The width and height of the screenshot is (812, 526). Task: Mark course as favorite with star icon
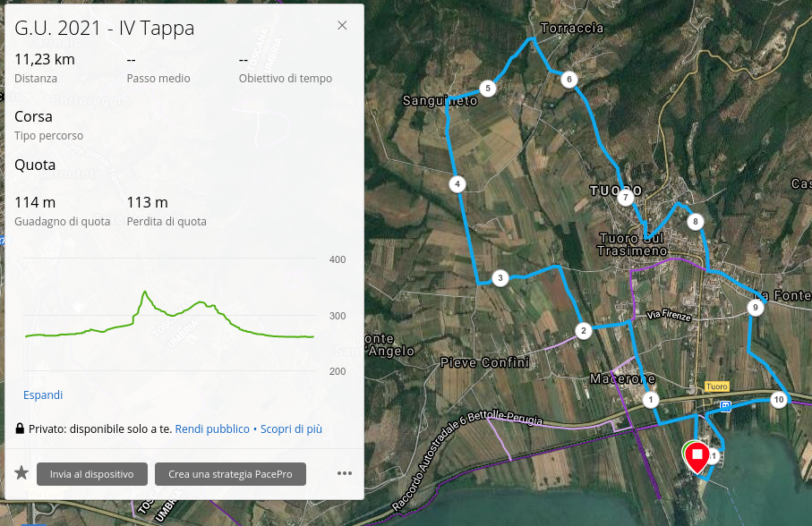pyautogui.click(x=21, y=473)
